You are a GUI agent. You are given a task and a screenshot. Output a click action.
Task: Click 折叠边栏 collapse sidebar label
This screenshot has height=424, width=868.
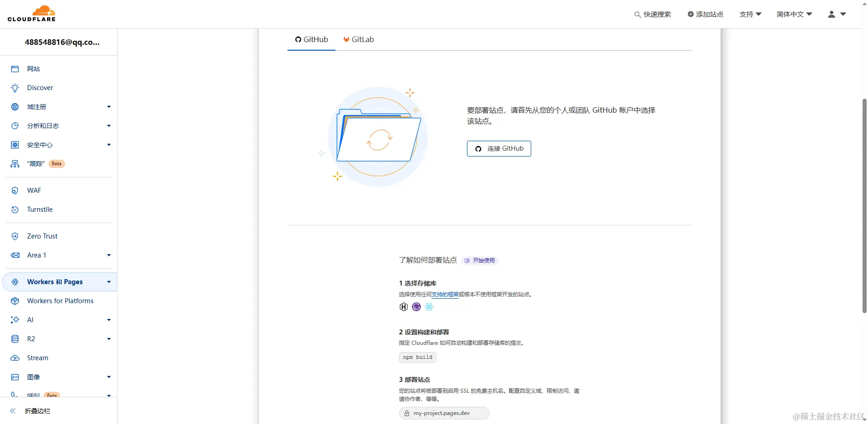point(38,411)
